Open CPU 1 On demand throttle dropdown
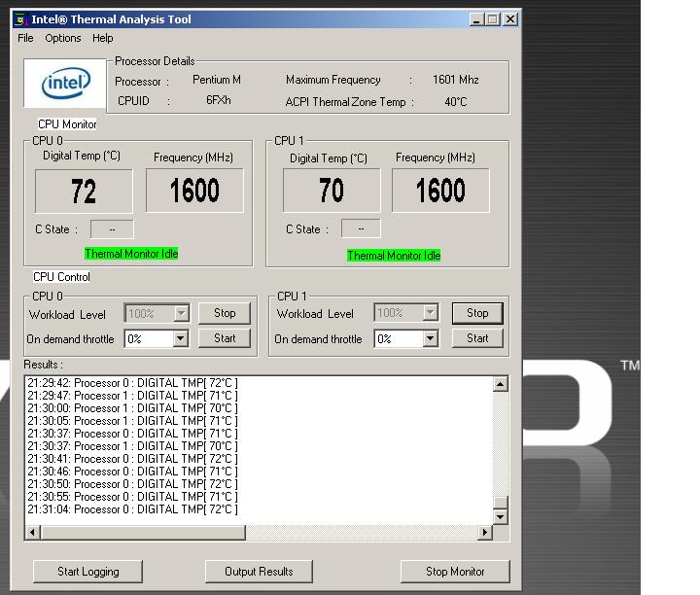 point(430,338)
